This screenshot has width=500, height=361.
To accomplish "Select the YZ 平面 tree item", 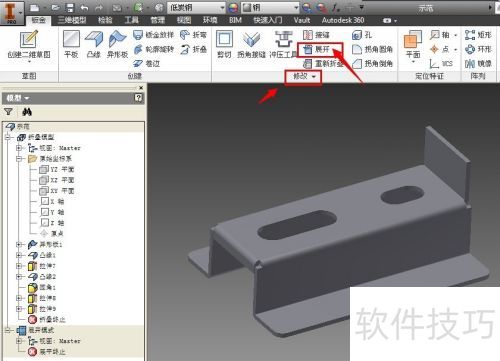I will click(57, 169).
